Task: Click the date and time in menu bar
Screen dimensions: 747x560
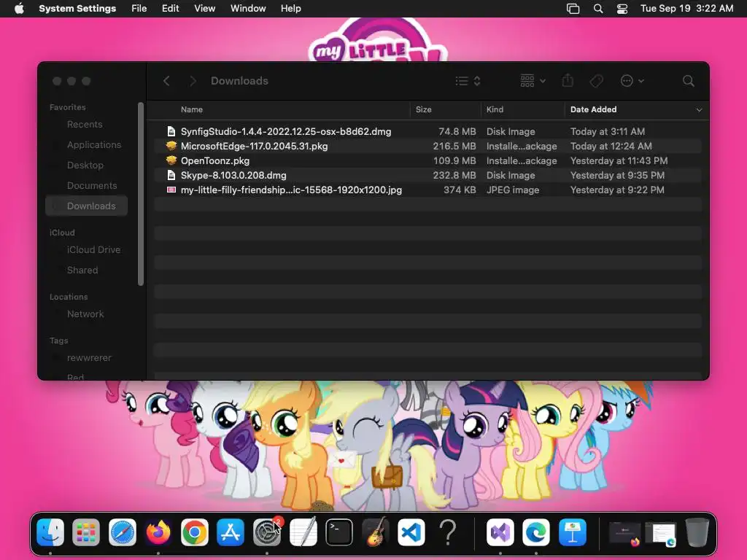Action: coord(686,9)
